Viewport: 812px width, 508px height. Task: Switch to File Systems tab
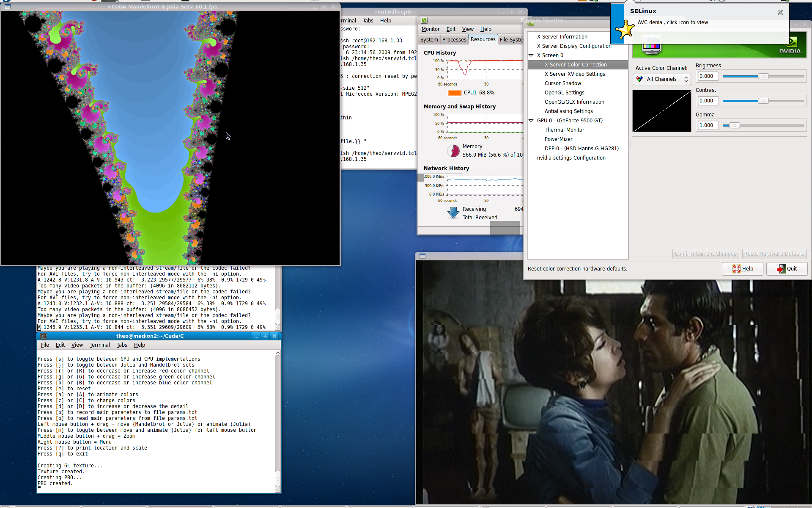coord(511,40)
